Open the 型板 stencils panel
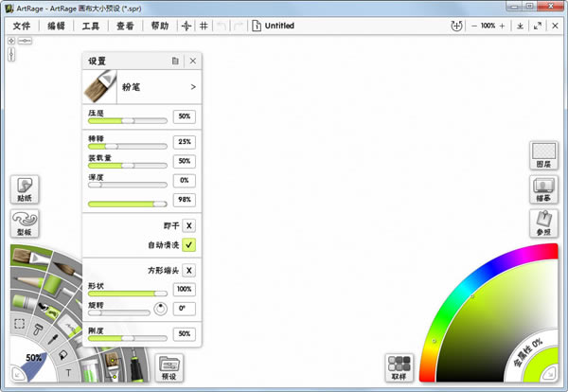The height and width of the screenshot is (392, 568). (x=25, y=223)
